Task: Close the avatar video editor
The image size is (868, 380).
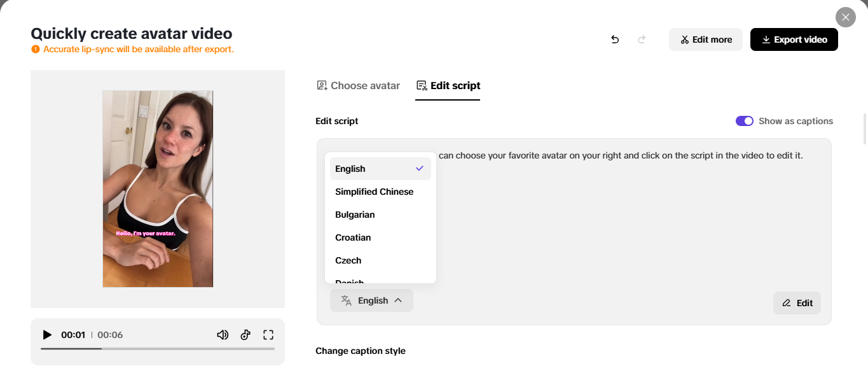Action: (846, 17)
